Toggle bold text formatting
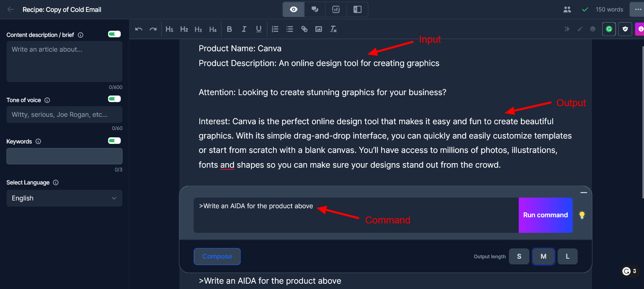 point(229,29)
